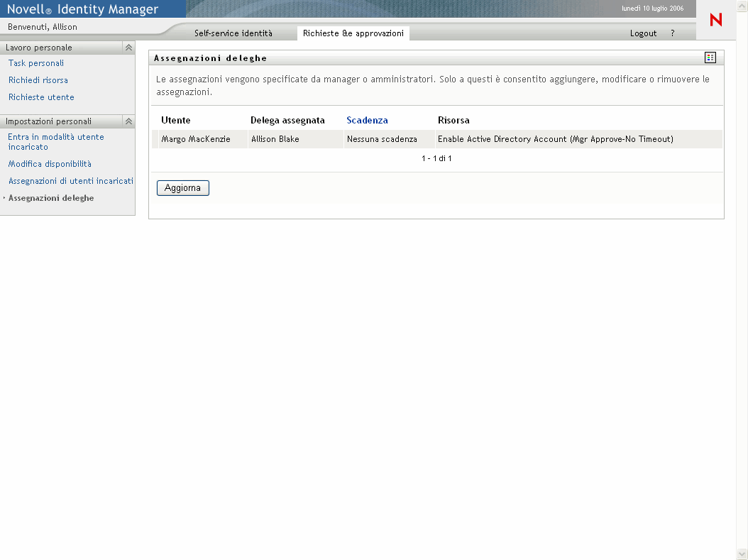This screenshot has width=748, height=560.
Task: Collapse the Impostazioni personali section
Action: pyautogui.click(x=128, y=121)
